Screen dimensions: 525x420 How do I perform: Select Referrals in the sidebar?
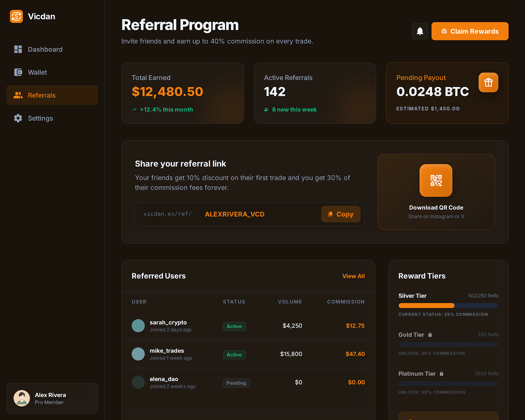coord(42,95)
